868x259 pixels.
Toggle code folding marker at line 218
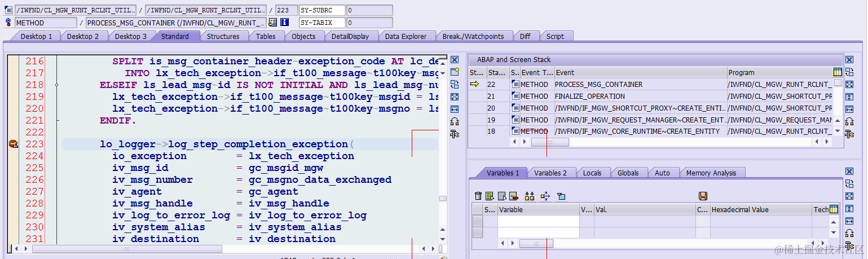57,85
